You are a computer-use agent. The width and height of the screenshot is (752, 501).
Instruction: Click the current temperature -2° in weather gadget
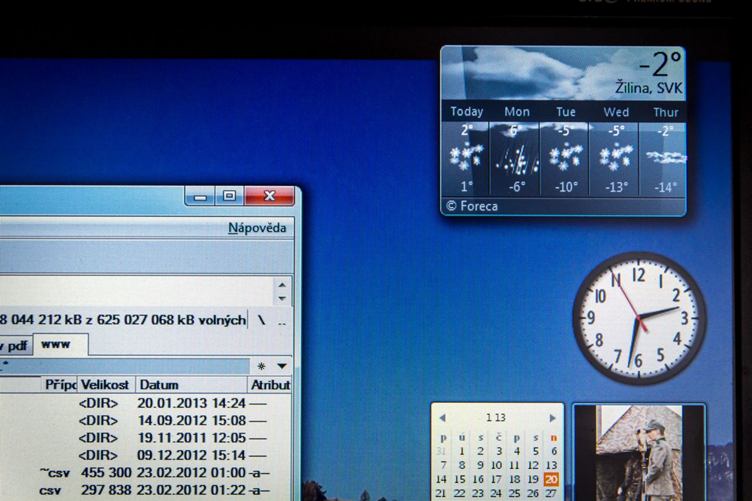pyautogui.click(x=660, y=64)
